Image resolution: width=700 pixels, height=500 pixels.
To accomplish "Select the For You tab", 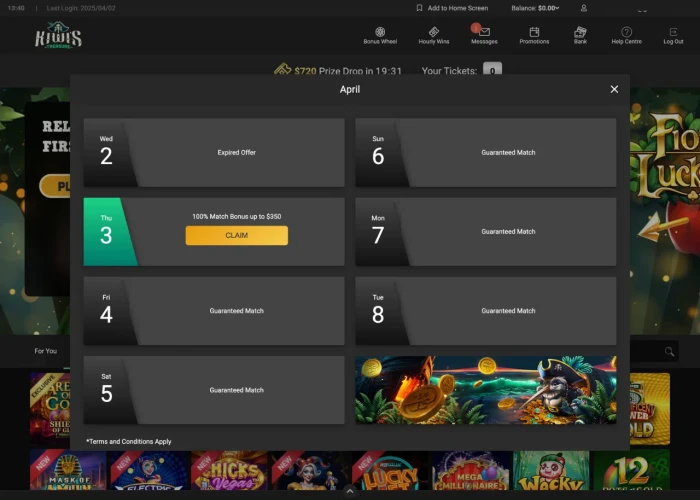I will (x=46, y=351).
